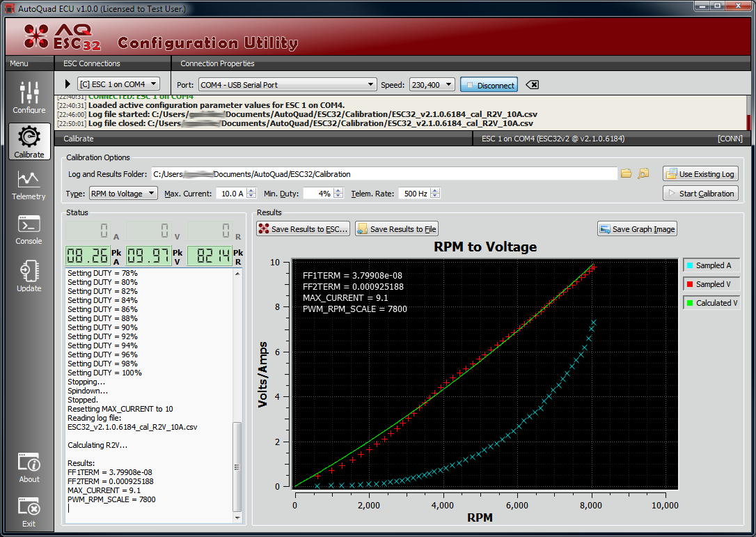
Task: Click the status log scroll up arrow
Action: coord(237,274)
